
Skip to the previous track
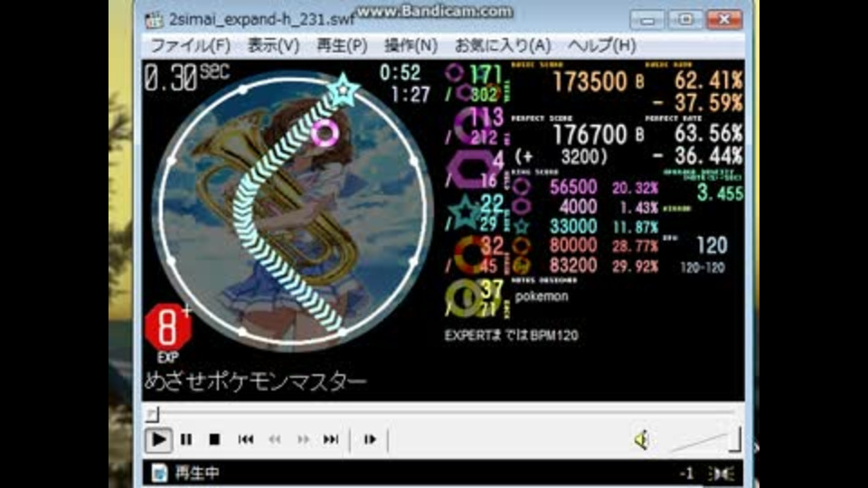[245, 440]
